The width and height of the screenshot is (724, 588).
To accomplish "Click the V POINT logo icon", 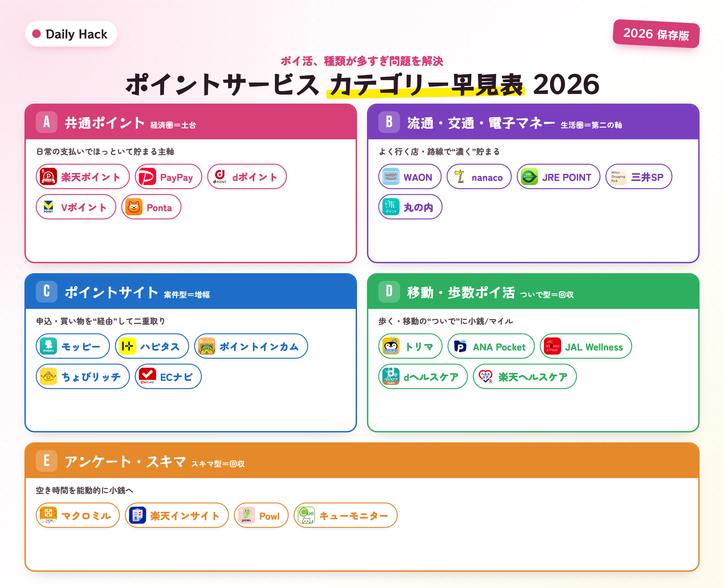I will (48, 207).
